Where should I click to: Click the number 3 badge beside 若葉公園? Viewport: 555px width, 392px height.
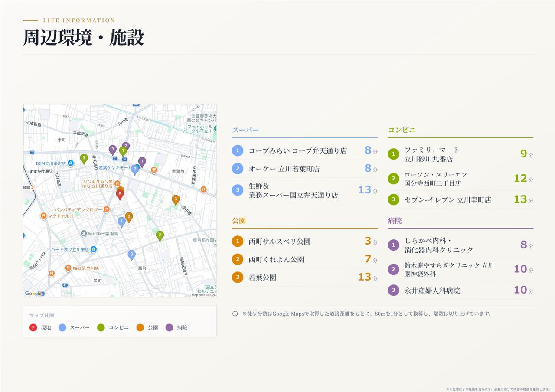click(x=238, y=278)
